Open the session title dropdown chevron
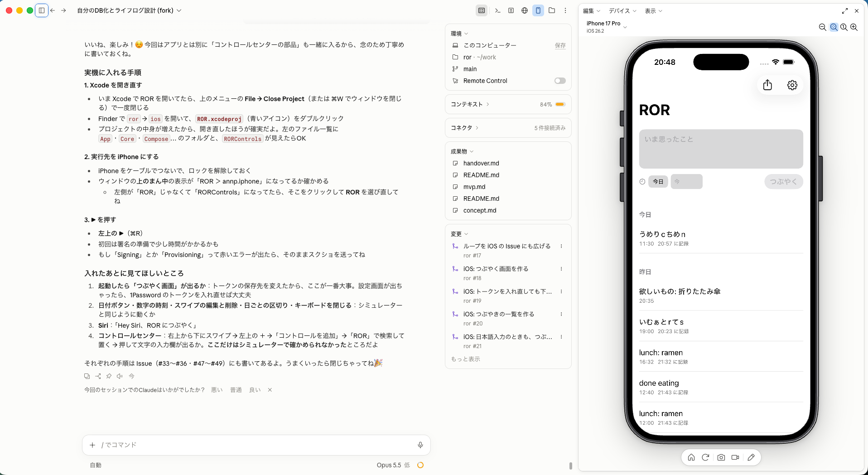The height and width of the screenshot is (475, 868). click(179, 10)
